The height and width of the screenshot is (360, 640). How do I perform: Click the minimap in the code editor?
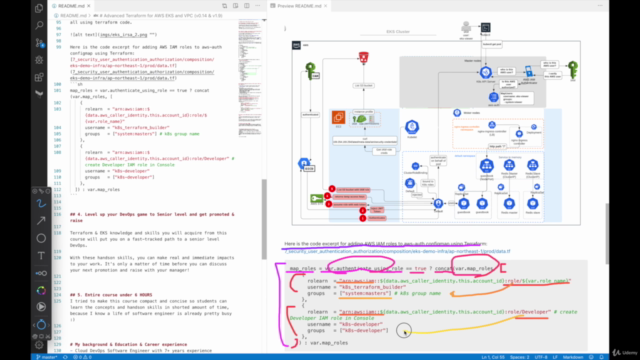249,78
